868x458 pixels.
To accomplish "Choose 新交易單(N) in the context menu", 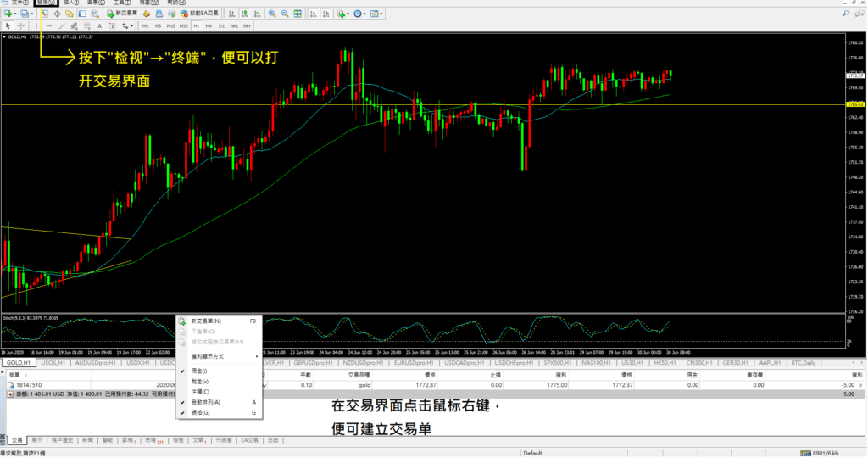I will tap(206, 321).
